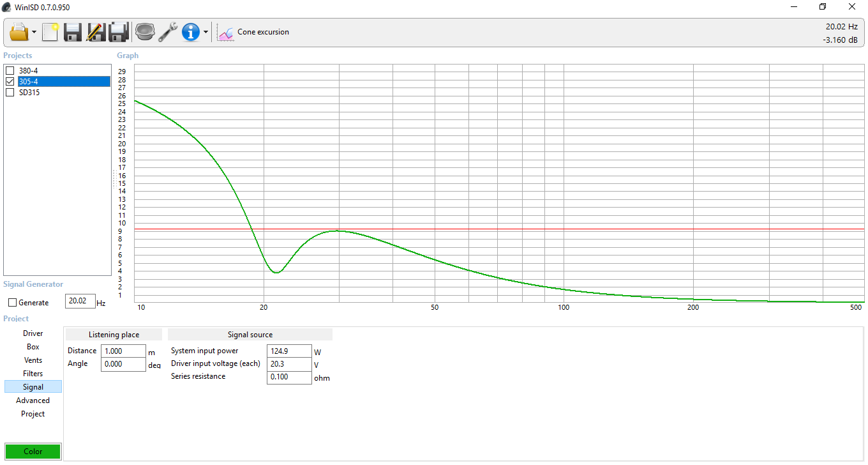The width and height of the screenshot is (868, 465).
Task: Click the System input power field
Action: pyautogui.click(x=289, y=351)
